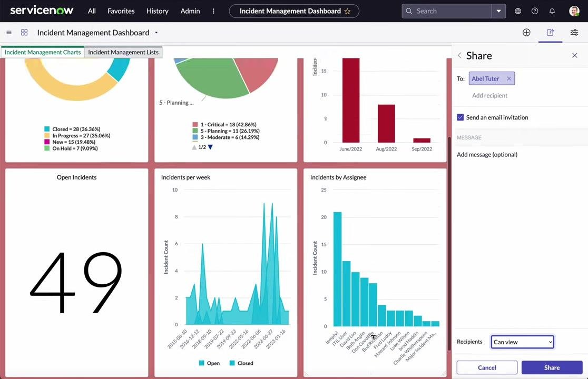Open the hamburger menu beside dashboard name
Screen dimensions: 588x379
pyautogui.click(x=9, y=33)
